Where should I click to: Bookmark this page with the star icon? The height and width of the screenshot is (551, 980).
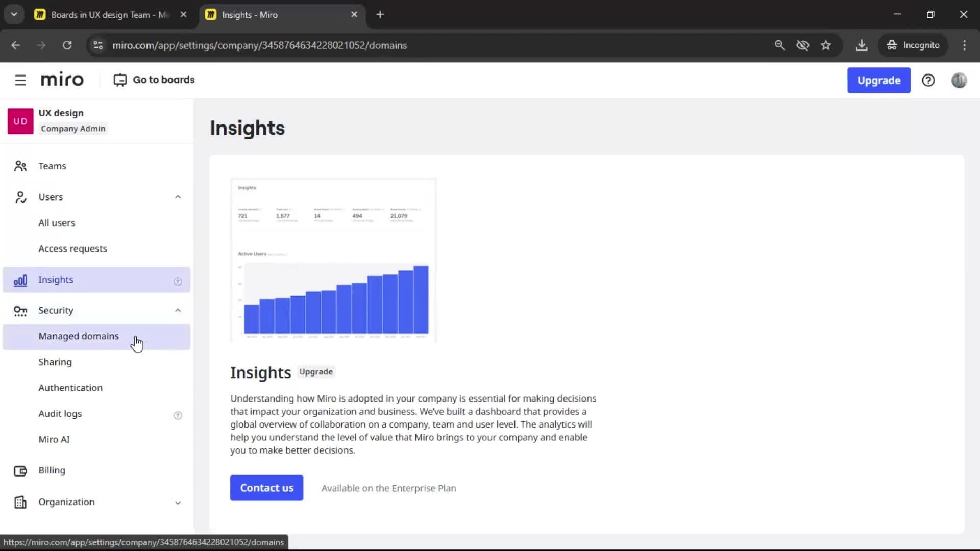pyautogui.click(x=826, y=45)
